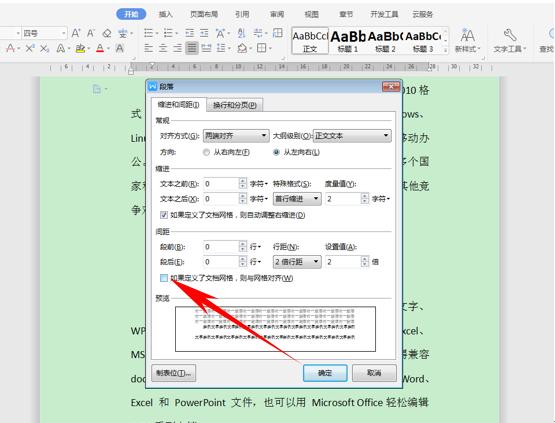Insert a bulleted list

tap(149, 33)
